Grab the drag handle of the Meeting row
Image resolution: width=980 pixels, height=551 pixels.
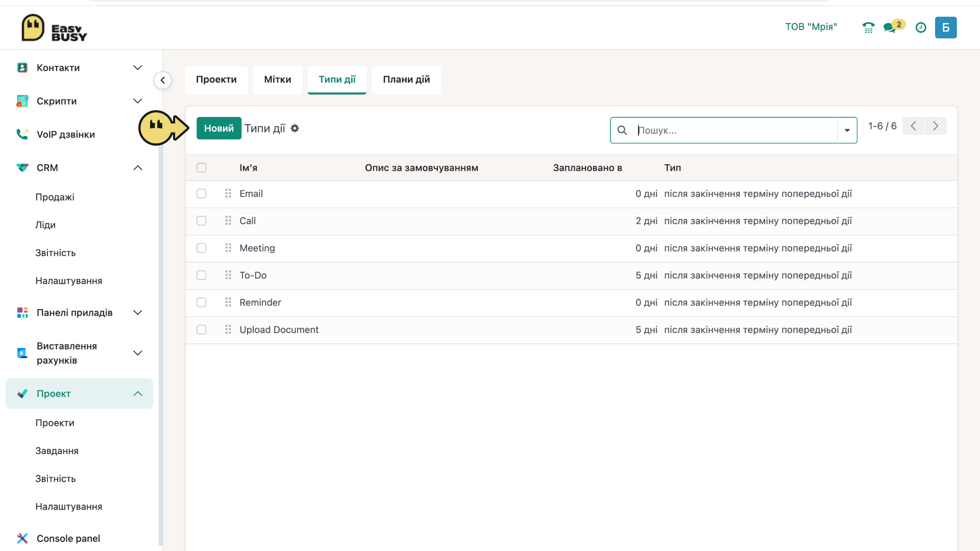228,248
